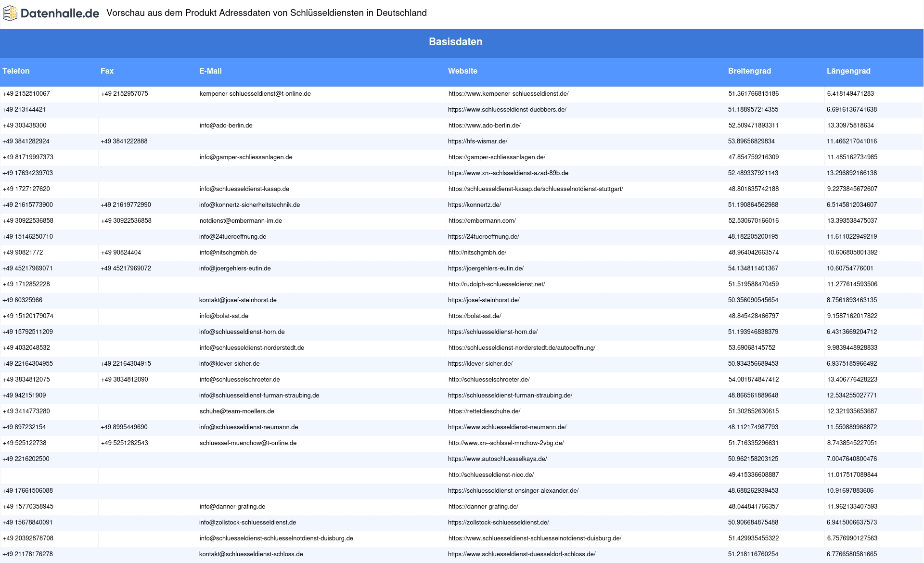Click website https://rettetdieschuhe.de/
The height and width of the screenshot is (563, 924).
click(x=484, y=411)
